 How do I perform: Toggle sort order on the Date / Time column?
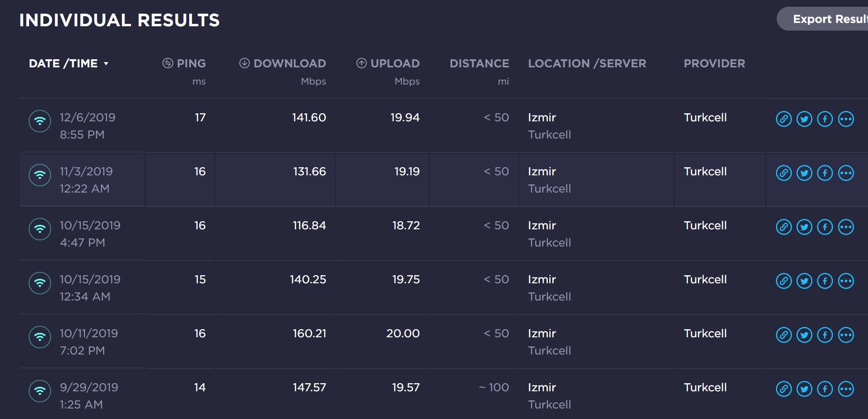(69, 64)
